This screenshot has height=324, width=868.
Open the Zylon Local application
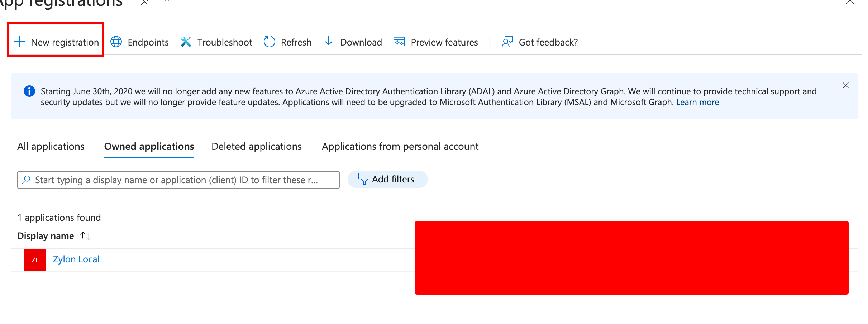76,259
